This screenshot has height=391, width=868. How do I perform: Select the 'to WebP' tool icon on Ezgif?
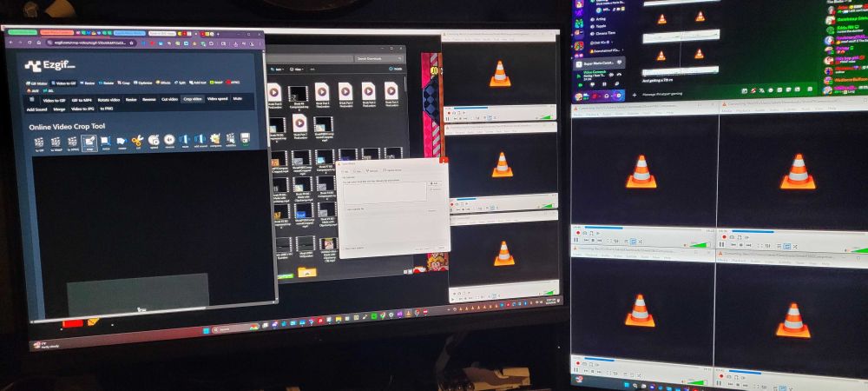56,142
